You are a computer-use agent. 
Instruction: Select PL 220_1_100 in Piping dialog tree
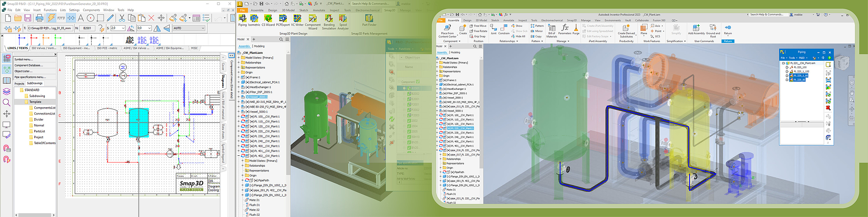click(801, 72)
